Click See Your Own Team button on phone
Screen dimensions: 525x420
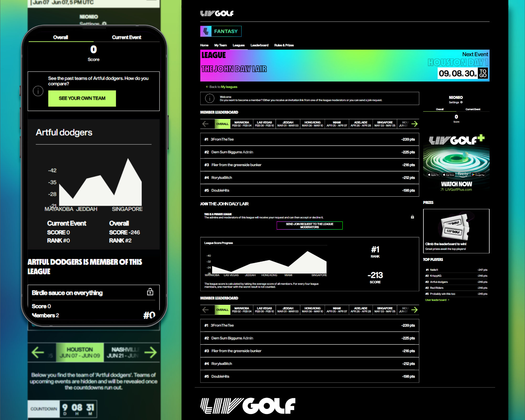(82, 98)
